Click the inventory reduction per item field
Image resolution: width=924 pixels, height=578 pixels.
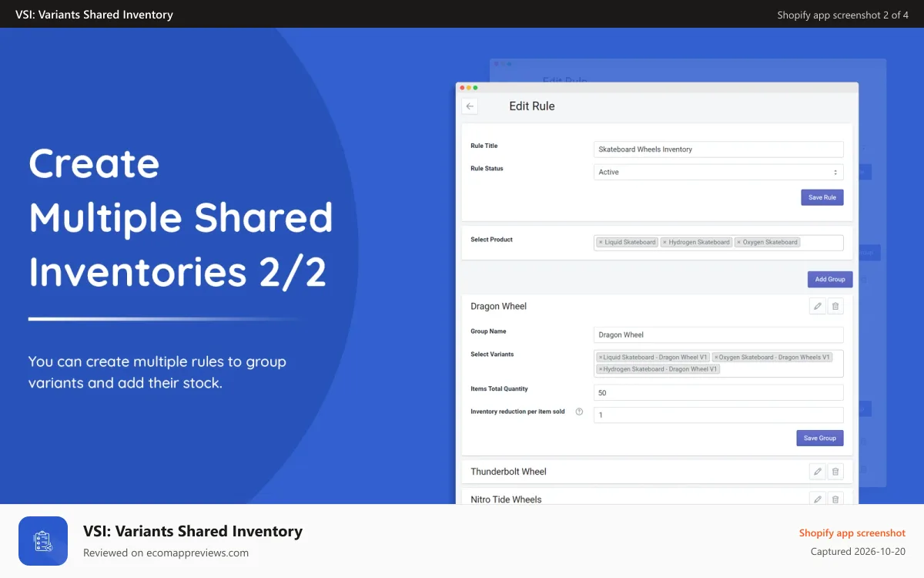pyautogui.click(x=718, y=415)
